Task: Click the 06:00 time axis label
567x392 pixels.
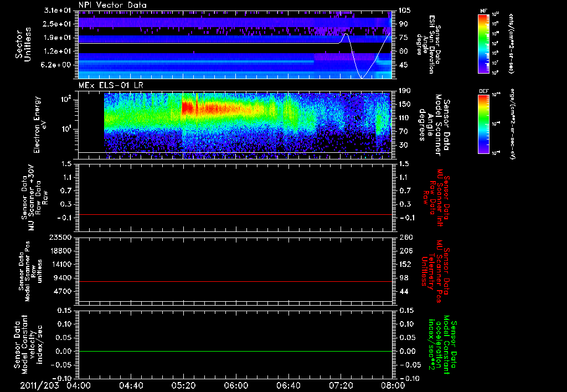Action: 236,385
